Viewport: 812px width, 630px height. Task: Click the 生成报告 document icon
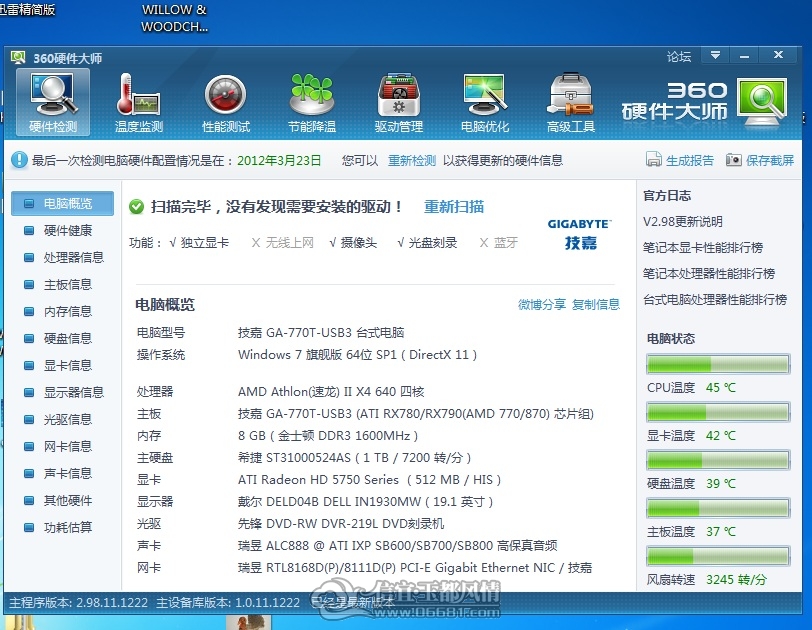click(654, 159)
